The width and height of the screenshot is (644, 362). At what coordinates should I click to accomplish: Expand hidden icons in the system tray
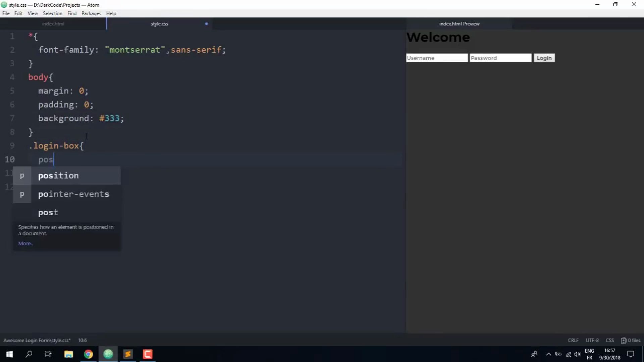click(549, 354)
